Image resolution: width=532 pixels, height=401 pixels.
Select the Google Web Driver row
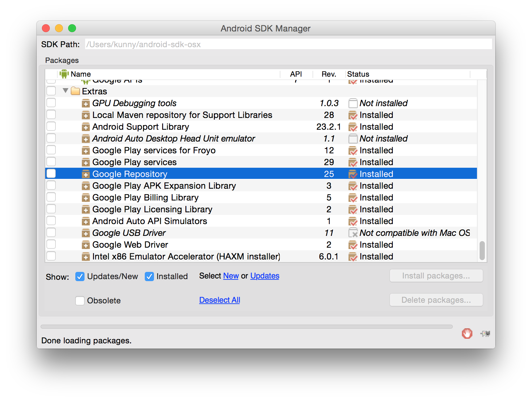tap(261, 245)
